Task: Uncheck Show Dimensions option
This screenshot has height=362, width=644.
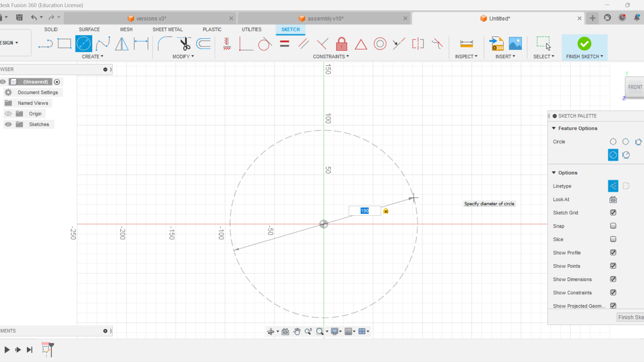Action: [x=613, y=279]
